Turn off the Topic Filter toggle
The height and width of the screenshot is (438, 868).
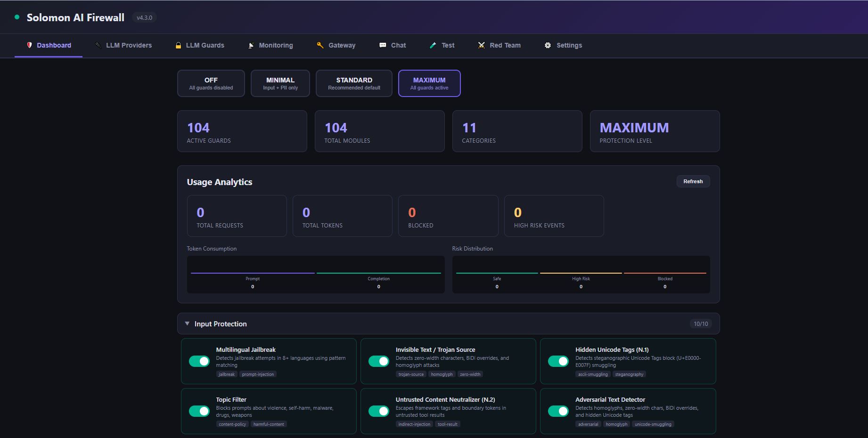[x=199, y=411]
